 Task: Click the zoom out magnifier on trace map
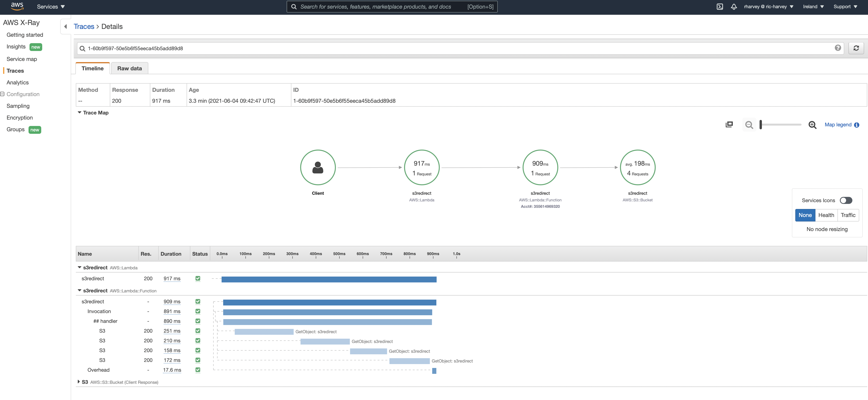point(749,125)
